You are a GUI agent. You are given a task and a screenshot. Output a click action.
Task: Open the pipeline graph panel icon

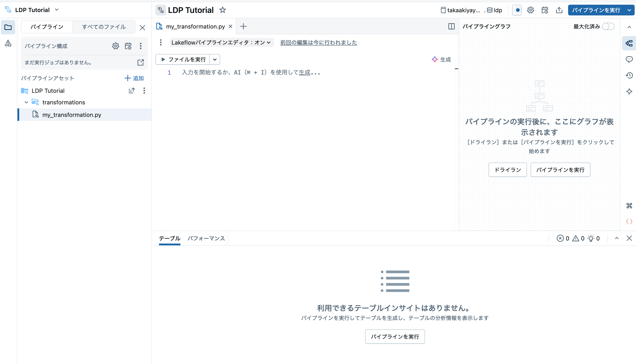(x=630, y=43)
